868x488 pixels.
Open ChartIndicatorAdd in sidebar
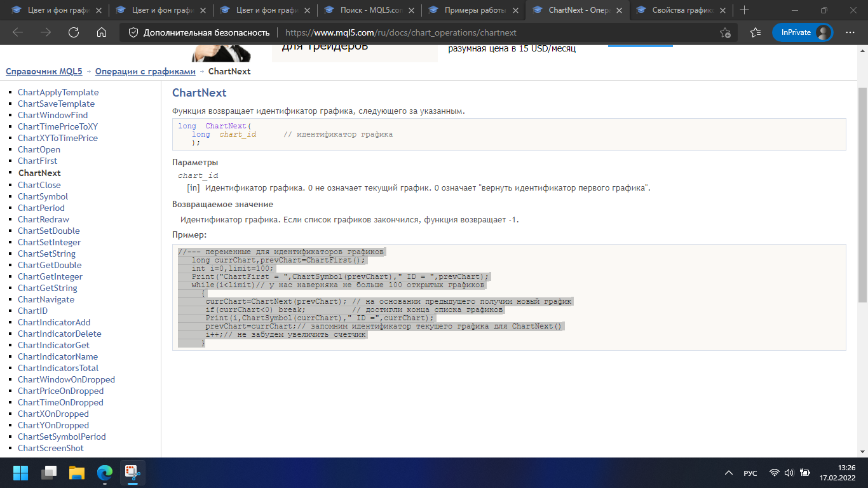[x=54, y=322]
